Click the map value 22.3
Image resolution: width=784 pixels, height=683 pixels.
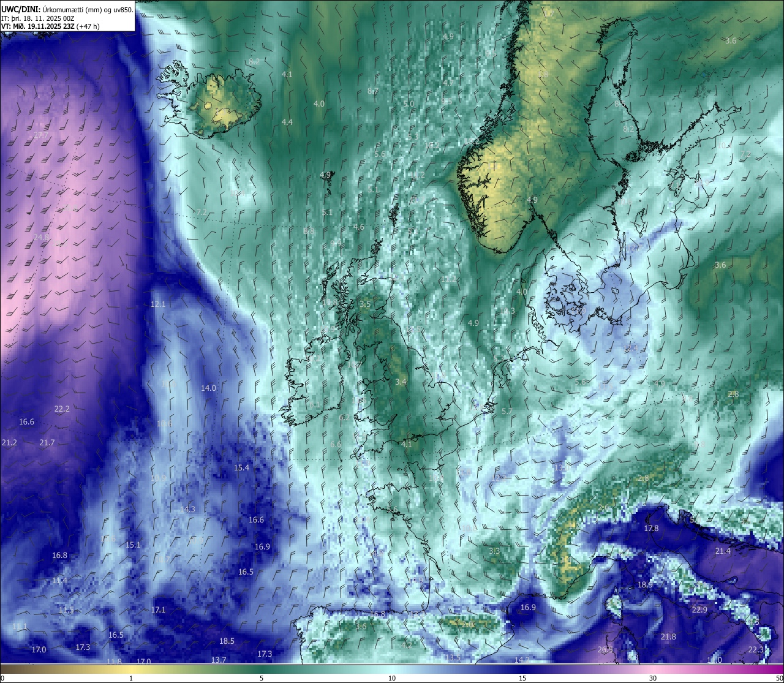pos(756,649)
